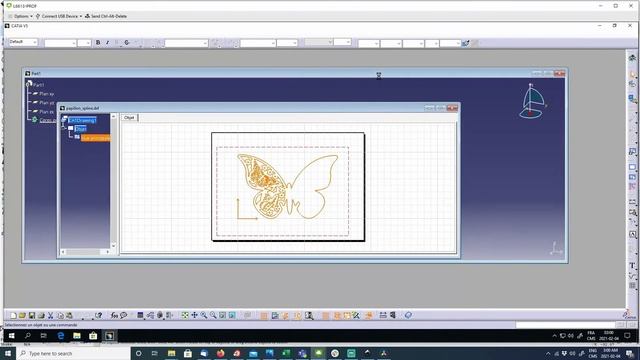
Task: Toggle strikethrough text formatting
Action: coord(127,42)
